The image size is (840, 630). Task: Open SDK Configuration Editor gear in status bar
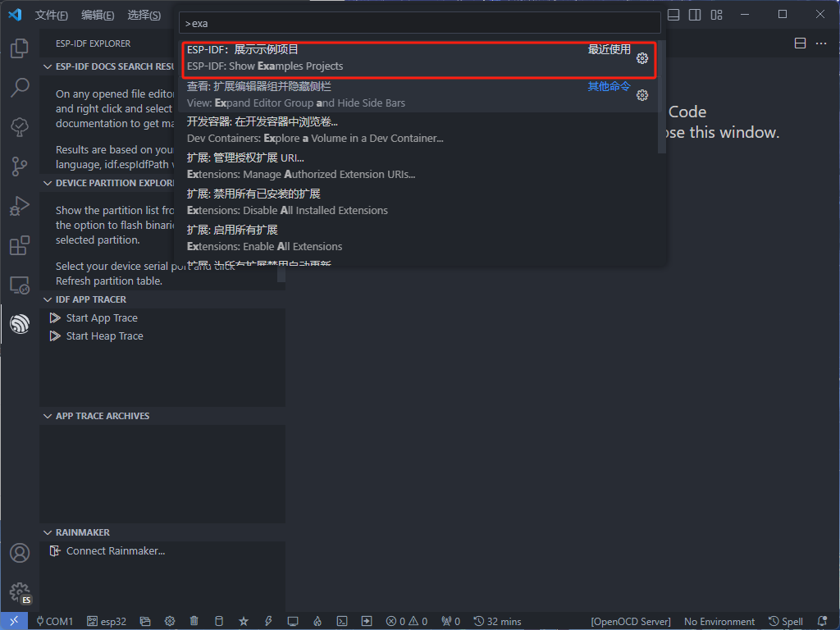point(170,622)
